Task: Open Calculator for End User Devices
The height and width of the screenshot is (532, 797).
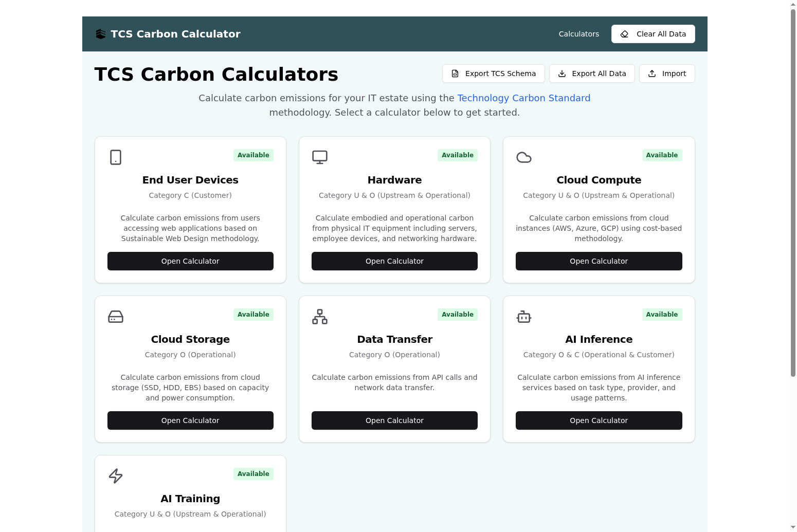Action: (x=190, y=261)
